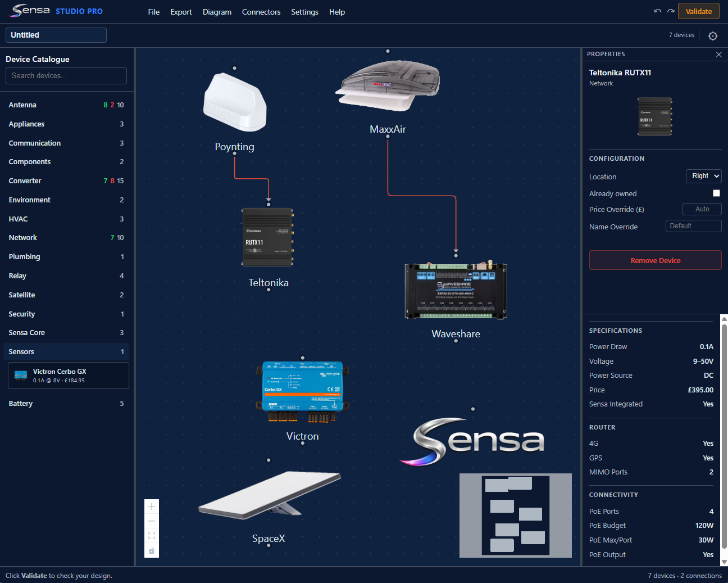Image resolution: width=728 pixels, height=583 pixels.
Task: Click the redo arrow icon
Action: tap(671, 11)
